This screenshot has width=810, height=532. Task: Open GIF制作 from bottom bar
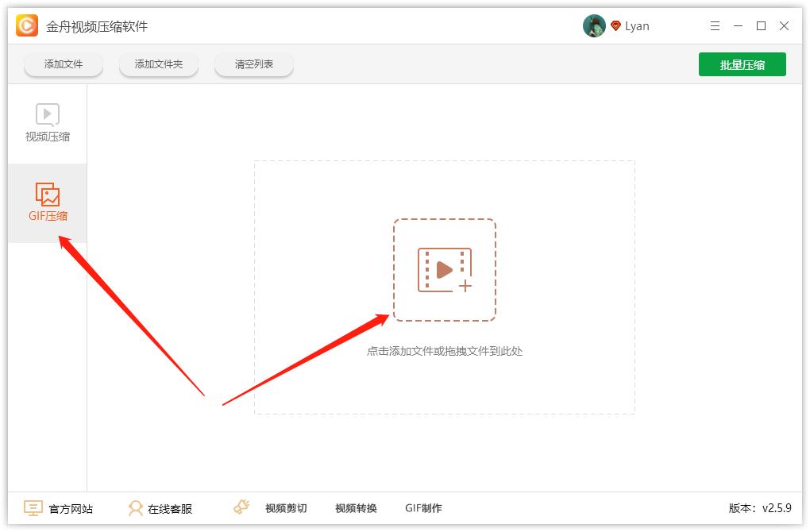click(424, 508)
